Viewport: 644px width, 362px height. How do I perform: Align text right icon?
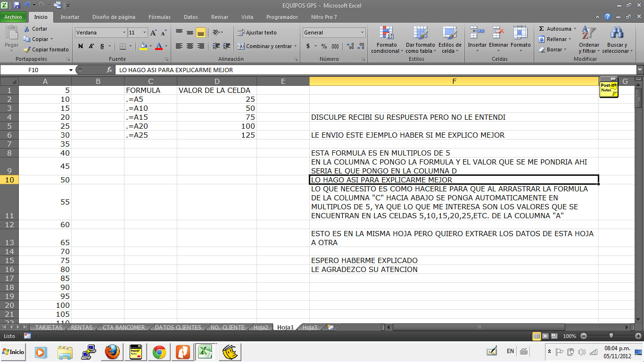(x=201, y=46)
